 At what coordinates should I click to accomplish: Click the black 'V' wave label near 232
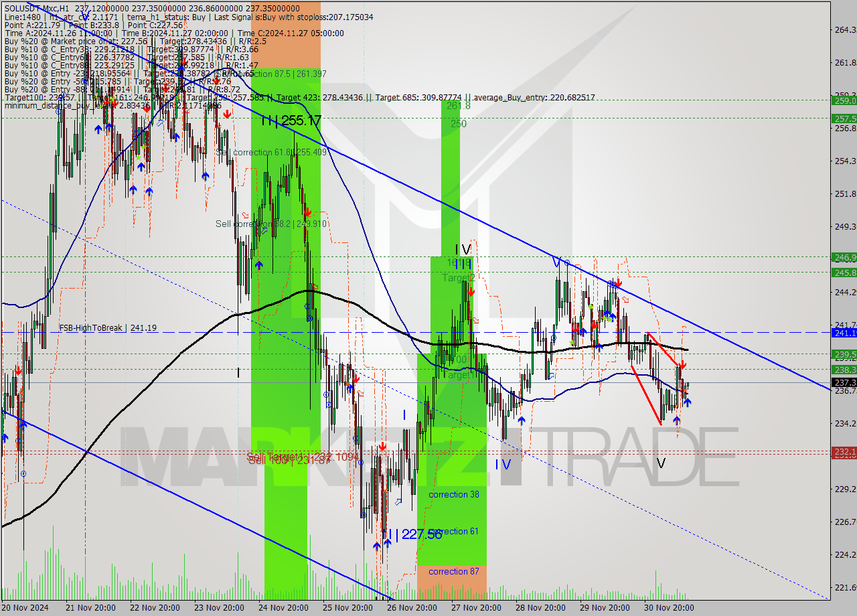[x=661, y=463]
